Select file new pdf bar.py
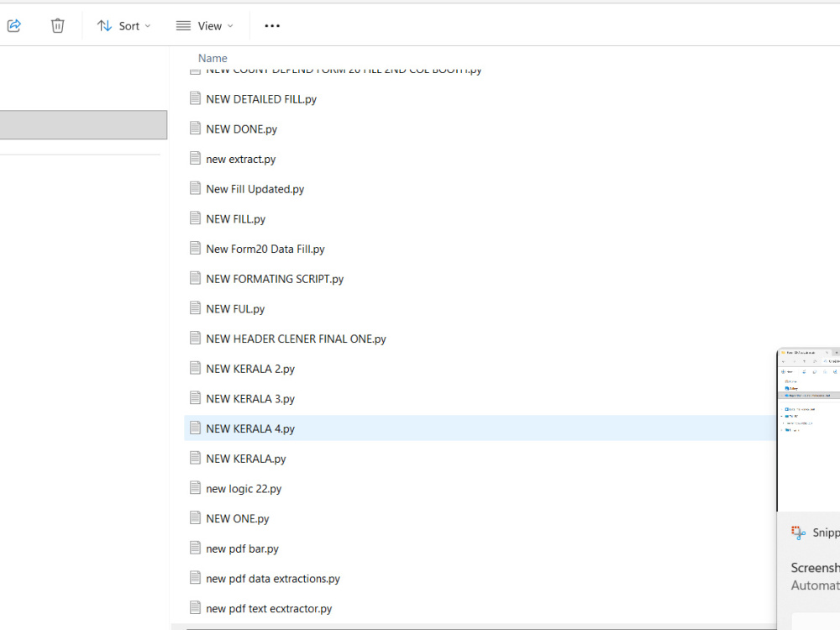The image size is (840, 630). pyautogui.click(x=242, y=549)
